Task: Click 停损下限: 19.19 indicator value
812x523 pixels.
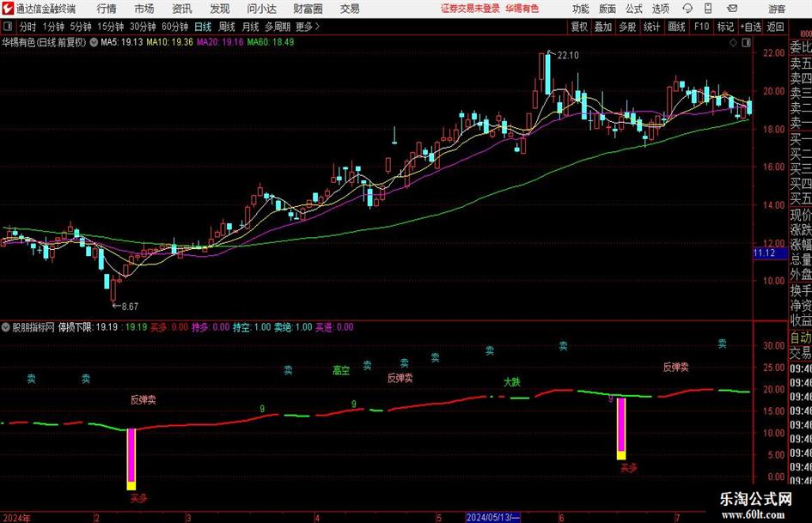Action: [88, 327]
